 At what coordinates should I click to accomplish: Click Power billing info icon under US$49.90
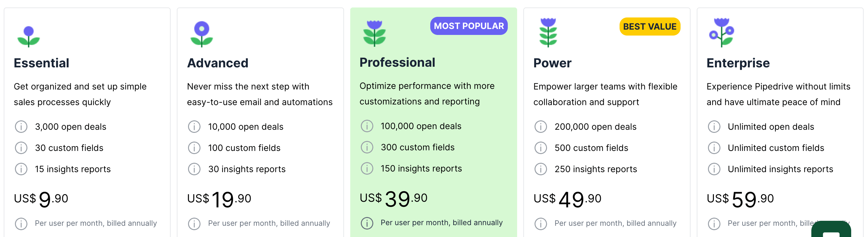coord(540,224)
